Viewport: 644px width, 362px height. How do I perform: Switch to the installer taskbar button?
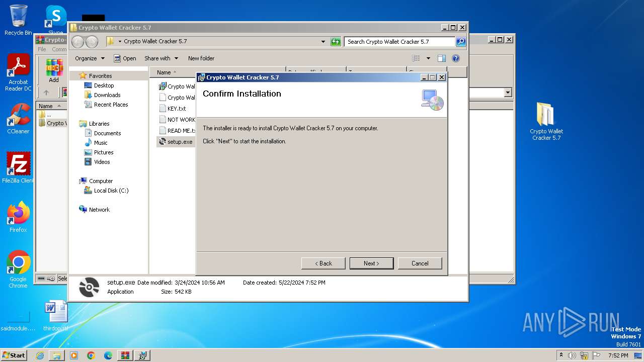pos(142,355)
